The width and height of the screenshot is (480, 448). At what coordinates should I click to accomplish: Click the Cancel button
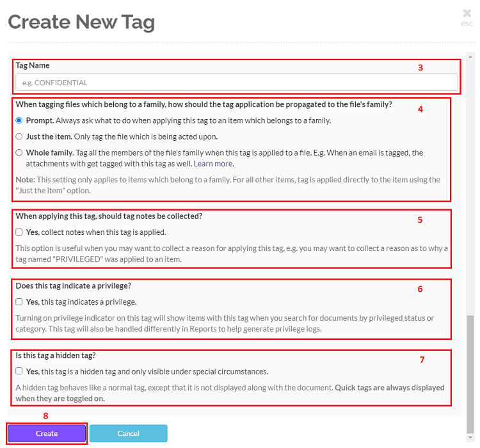tap(128, 433)
